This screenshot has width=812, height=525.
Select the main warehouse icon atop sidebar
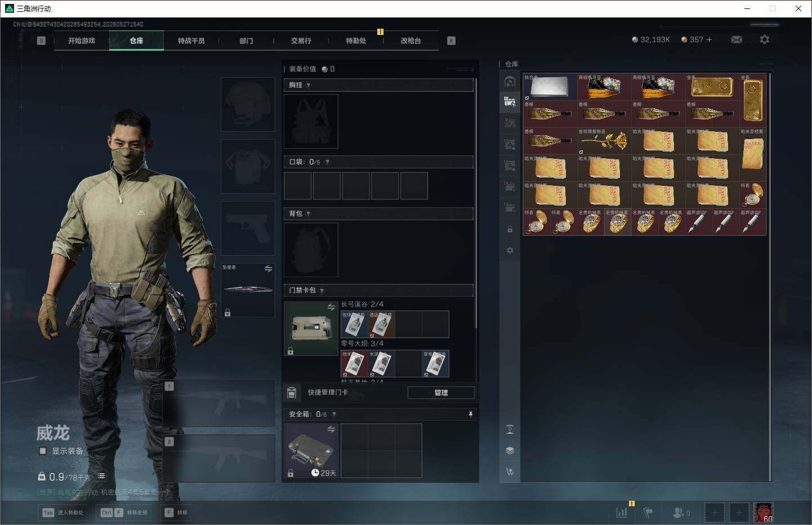[510, 82]
